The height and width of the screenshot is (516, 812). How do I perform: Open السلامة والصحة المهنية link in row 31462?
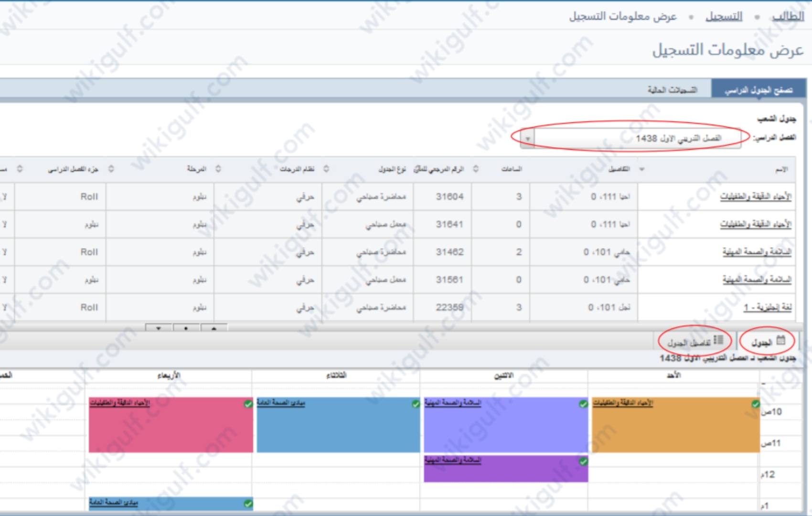click(757, 252)
